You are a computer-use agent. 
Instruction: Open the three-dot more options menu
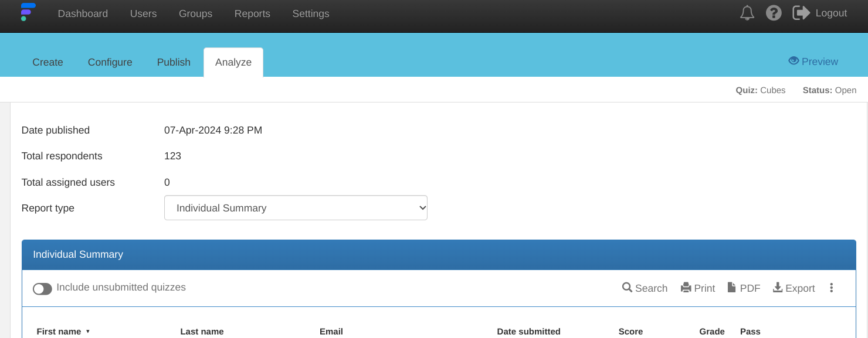pyautogui.click(x=831, y=288)
